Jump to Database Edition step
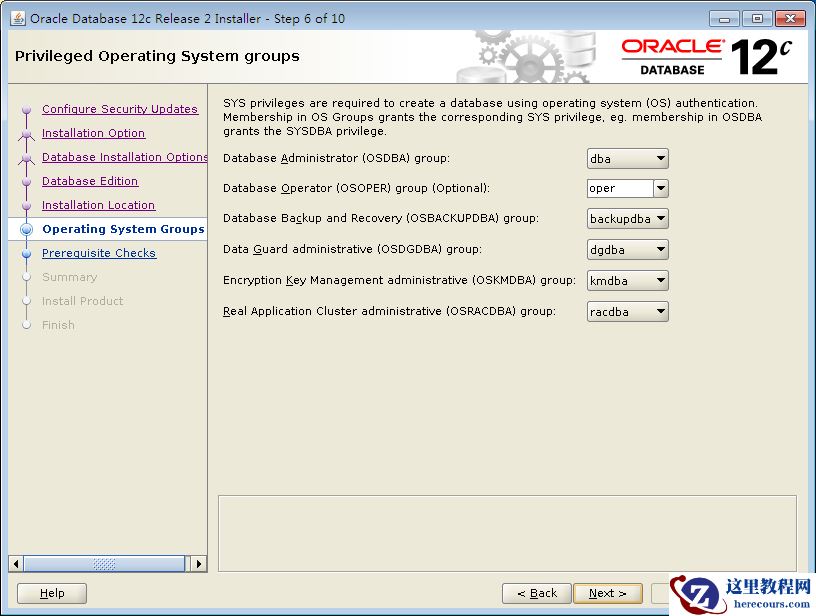 pos(90,181)
